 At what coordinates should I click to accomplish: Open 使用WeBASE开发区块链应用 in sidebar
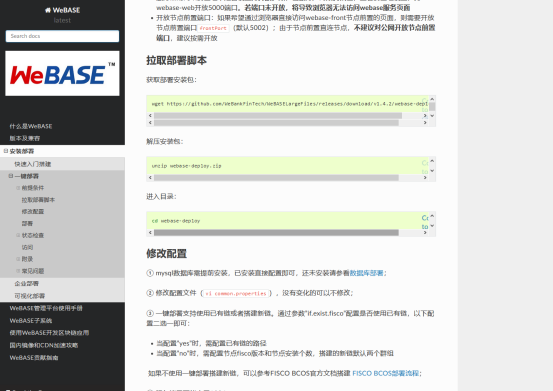tap(49, 333)
